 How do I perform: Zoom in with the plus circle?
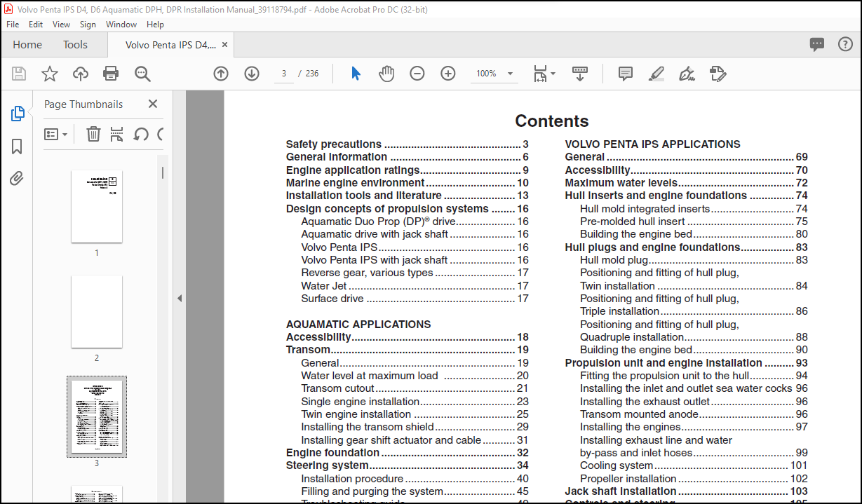(x=448, y=74)
